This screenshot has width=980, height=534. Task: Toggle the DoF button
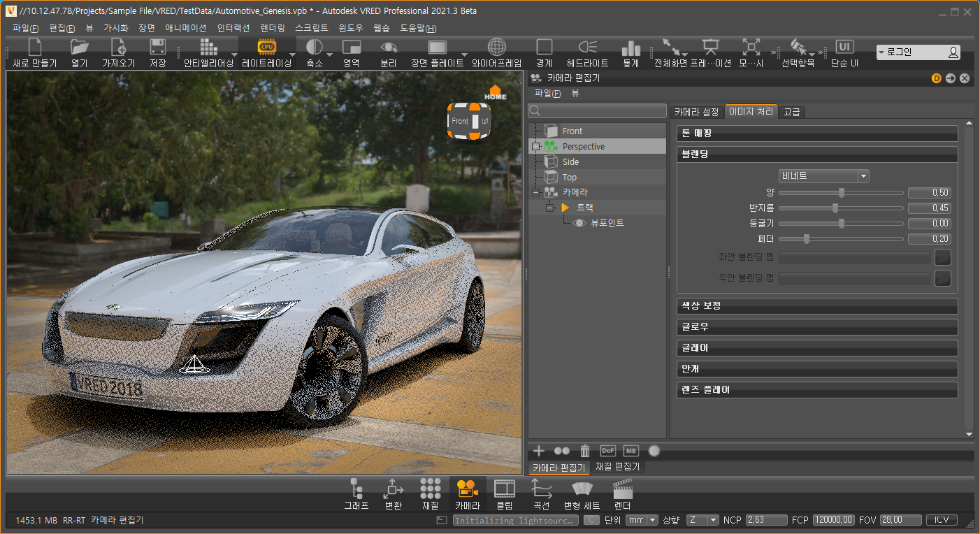click(608, 451)
